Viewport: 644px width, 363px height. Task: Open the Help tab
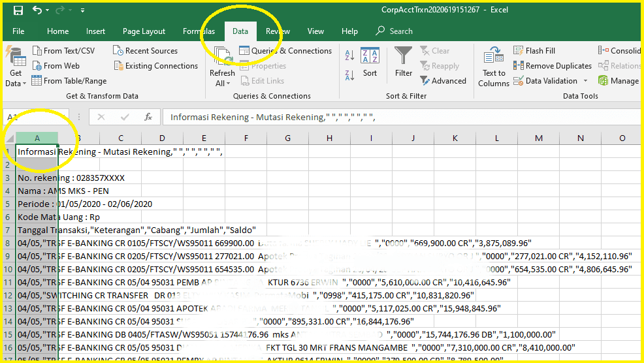349,31
